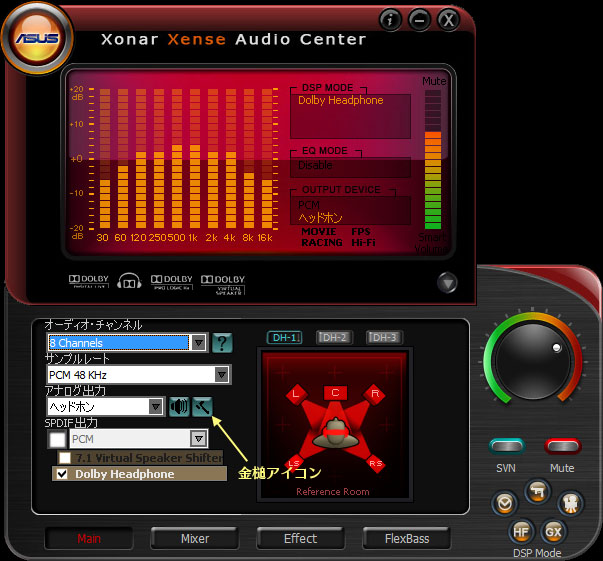Switch to the FlexBass tab

tap(407, 538)
